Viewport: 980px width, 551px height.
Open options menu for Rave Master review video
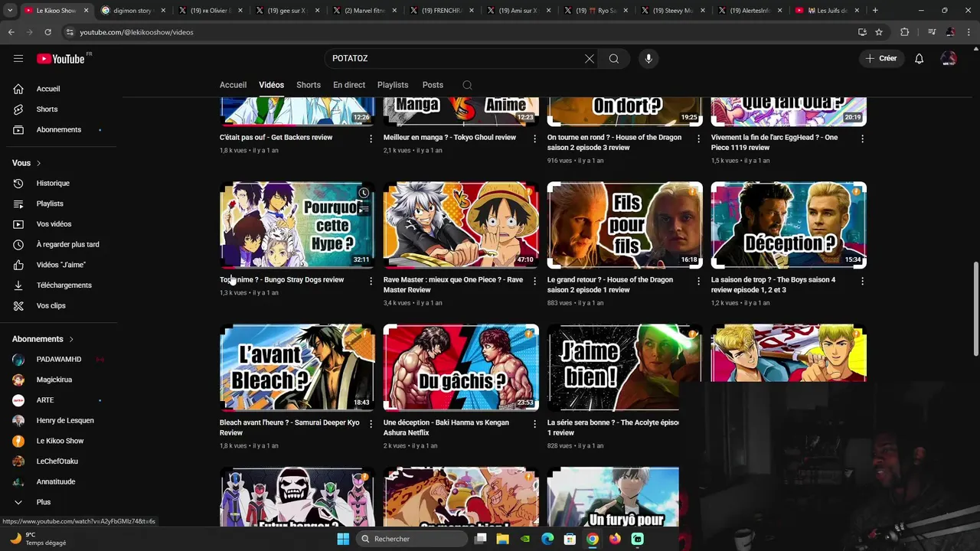[534, 281]
